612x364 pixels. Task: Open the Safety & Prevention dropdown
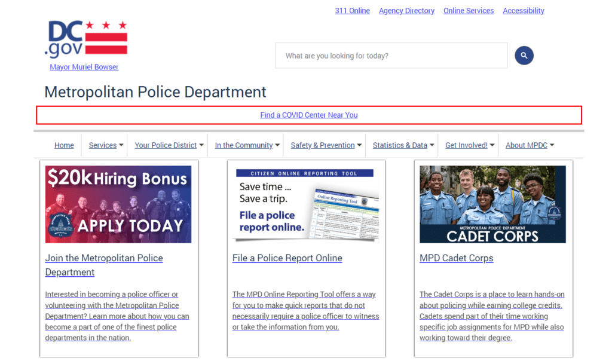click(325, 145)
